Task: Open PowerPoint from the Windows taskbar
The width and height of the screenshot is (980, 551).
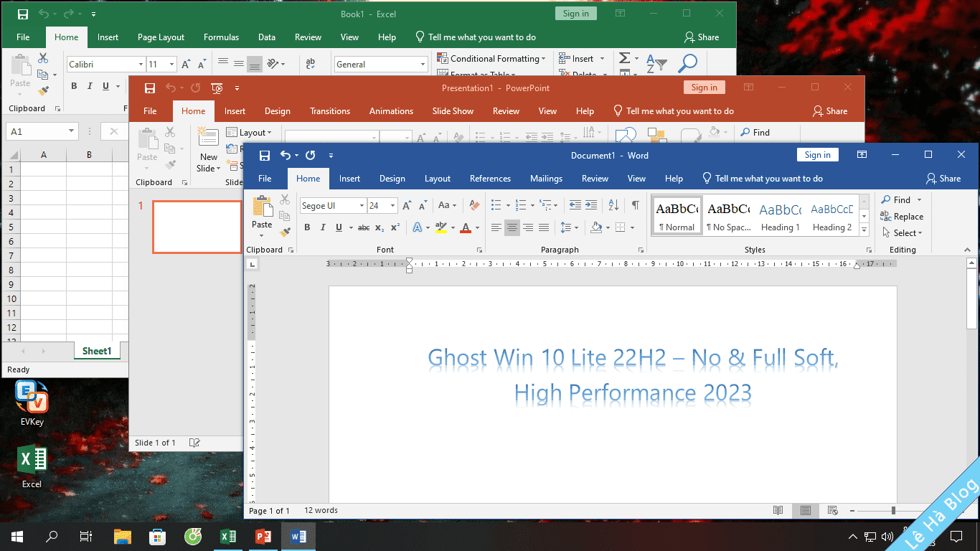Action: tap(263, 536)
